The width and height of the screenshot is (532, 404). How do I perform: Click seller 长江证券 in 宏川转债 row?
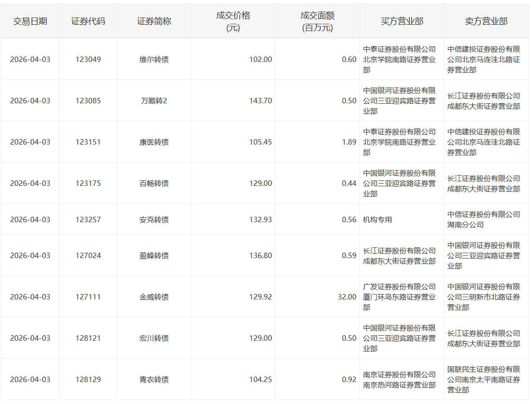point(483,338)
